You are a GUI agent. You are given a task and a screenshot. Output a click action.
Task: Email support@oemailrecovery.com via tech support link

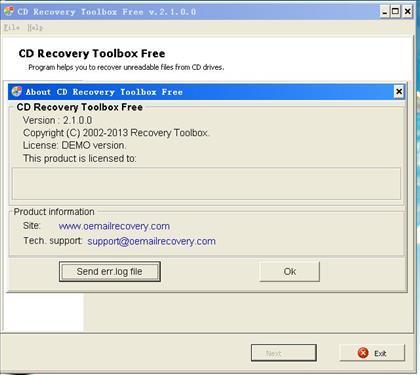coord(151,241)
